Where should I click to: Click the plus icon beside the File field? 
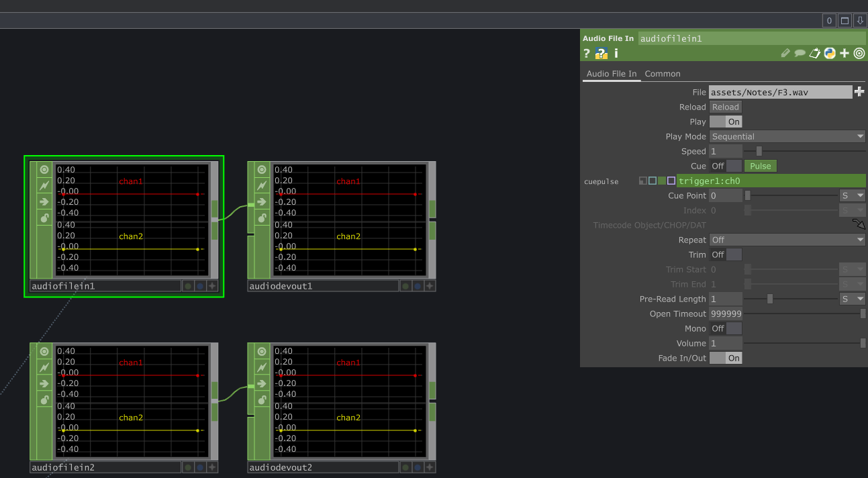click(x=859, y=92)
